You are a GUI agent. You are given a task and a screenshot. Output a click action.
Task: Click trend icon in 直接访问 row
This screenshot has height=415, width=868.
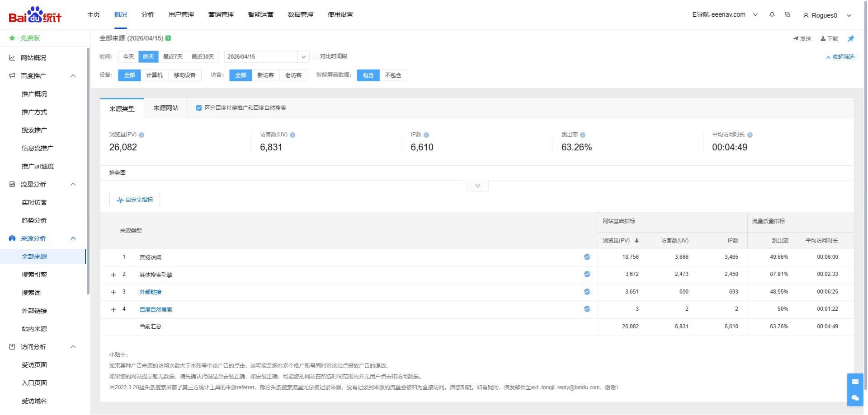point(587,257)
